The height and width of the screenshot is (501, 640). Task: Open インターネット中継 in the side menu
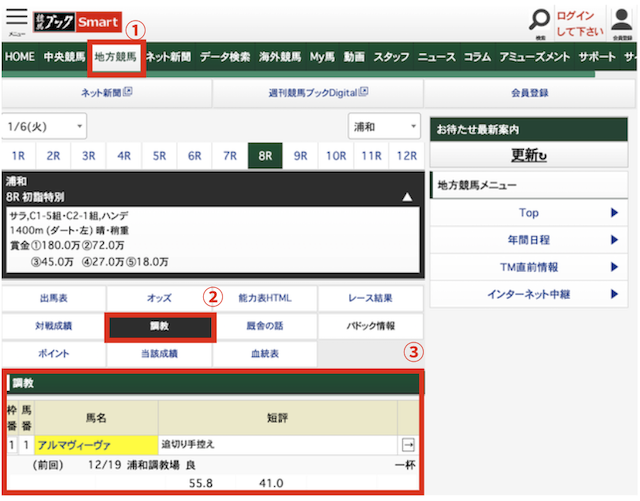click(529, 294)
